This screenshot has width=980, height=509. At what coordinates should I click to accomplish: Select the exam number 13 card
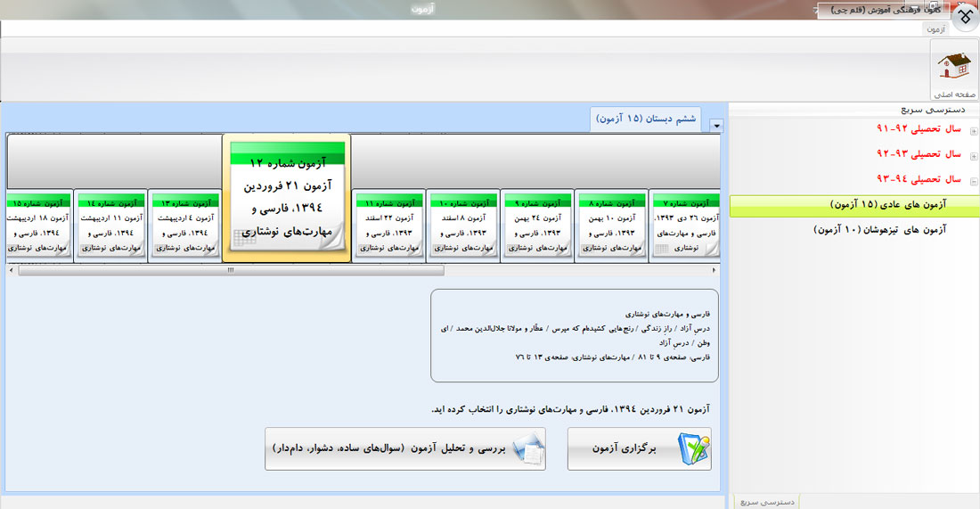pos(184,223)
